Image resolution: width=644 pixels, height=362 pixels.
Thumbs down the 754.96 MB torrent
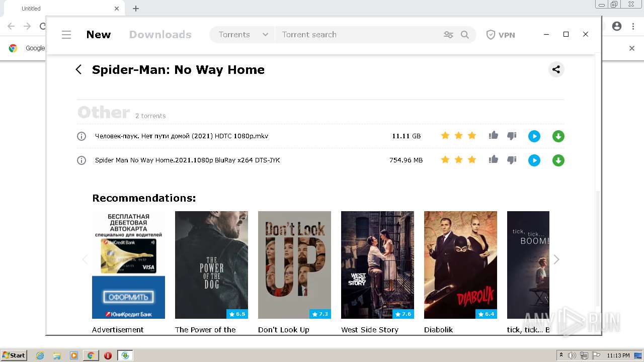tap(512, 160)
